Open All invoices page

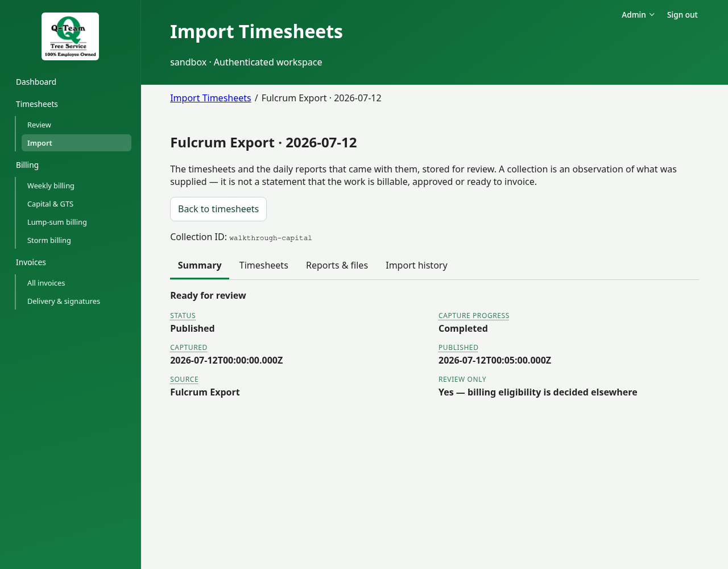[x=46, y=283]
